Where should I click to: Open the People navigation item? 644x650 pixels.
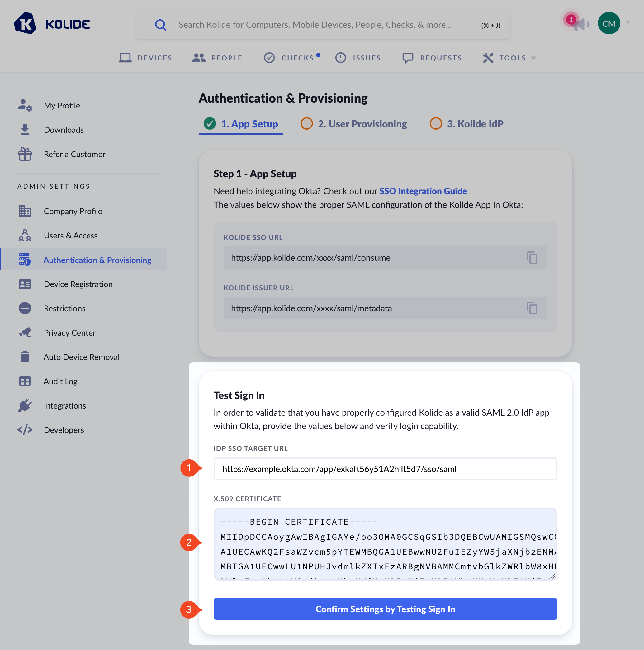click(x=217, y=58)
